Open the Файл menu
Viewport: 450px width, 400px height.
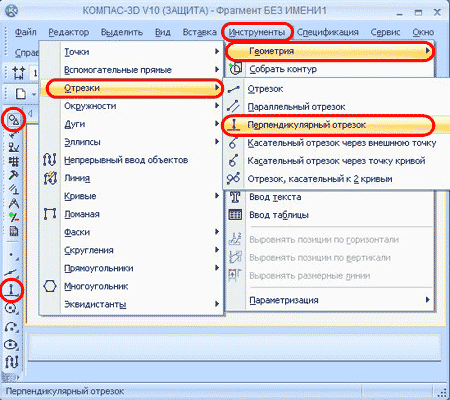click(x=26, y=32)
